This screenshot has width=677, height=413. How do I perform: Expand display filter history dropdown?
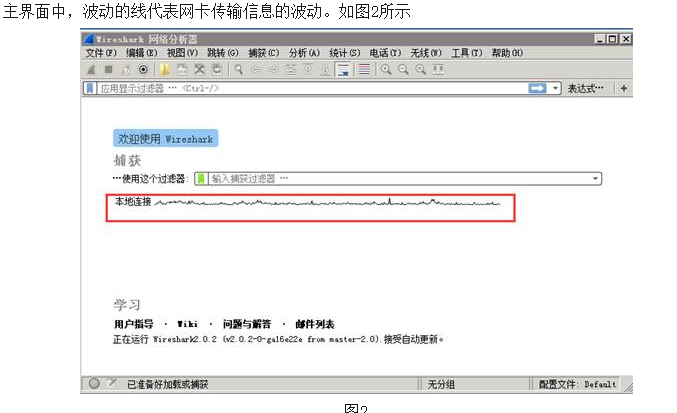coord(555,88)
